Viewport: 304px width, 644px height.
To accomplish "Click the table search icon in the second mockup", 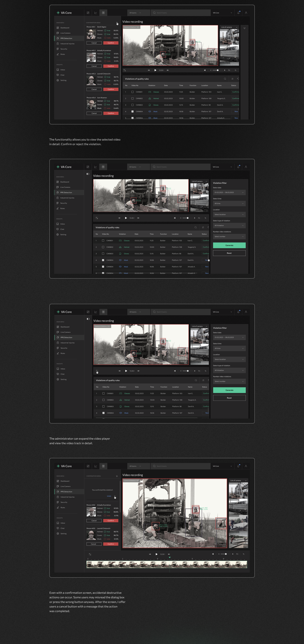I will pos(196,227).
